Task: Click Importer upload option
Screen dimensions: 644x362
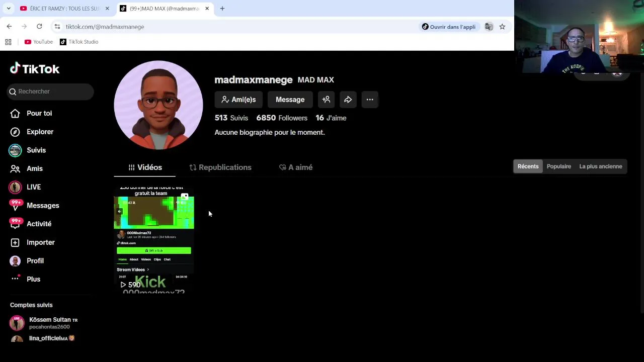Action: [x=32, y=242]
